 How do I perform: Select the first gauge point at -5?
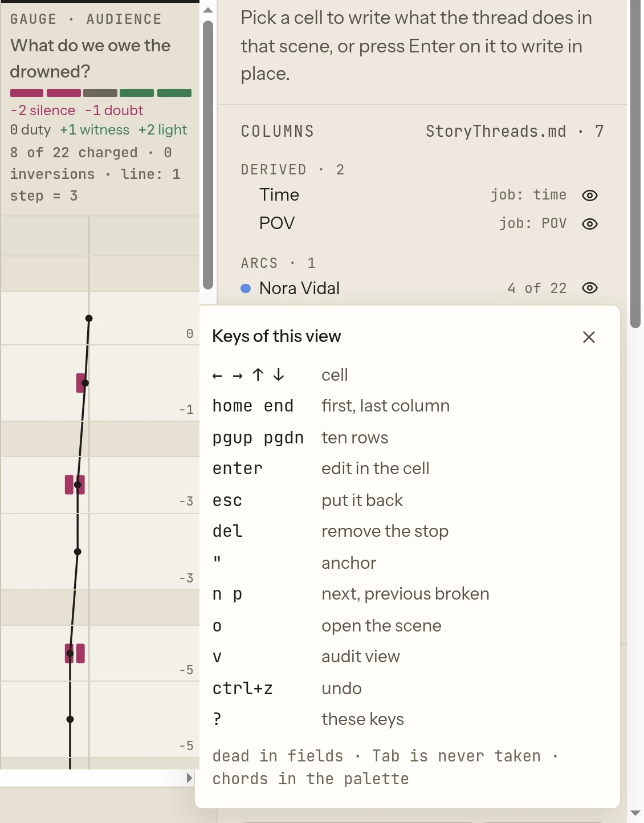coord(70,654)
